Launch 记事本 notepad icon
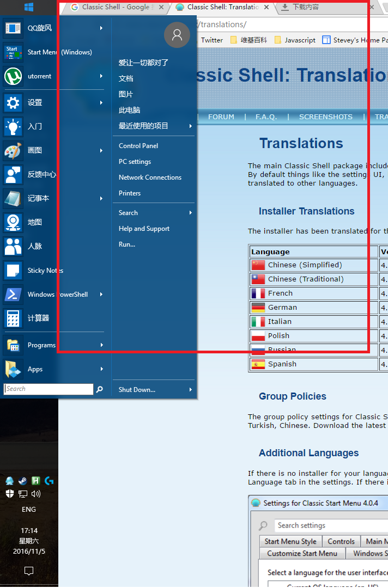 (x=13, y=198)
